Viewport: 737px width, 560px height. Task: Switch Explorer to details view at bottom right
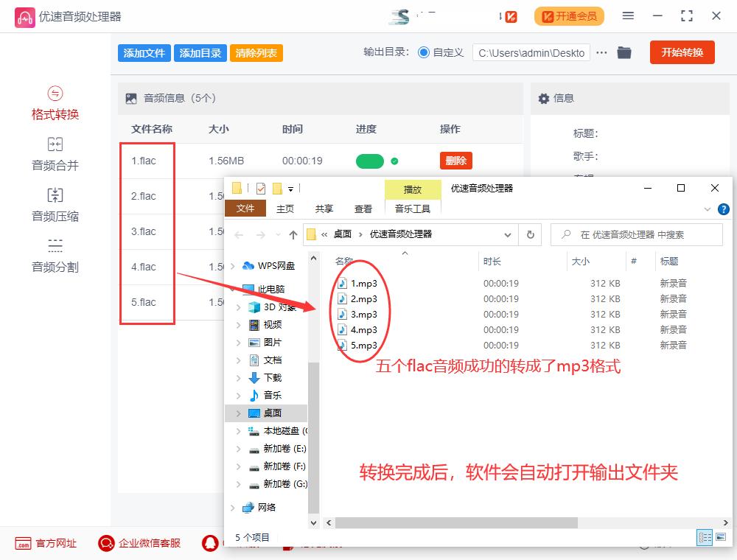pos(705,536)
